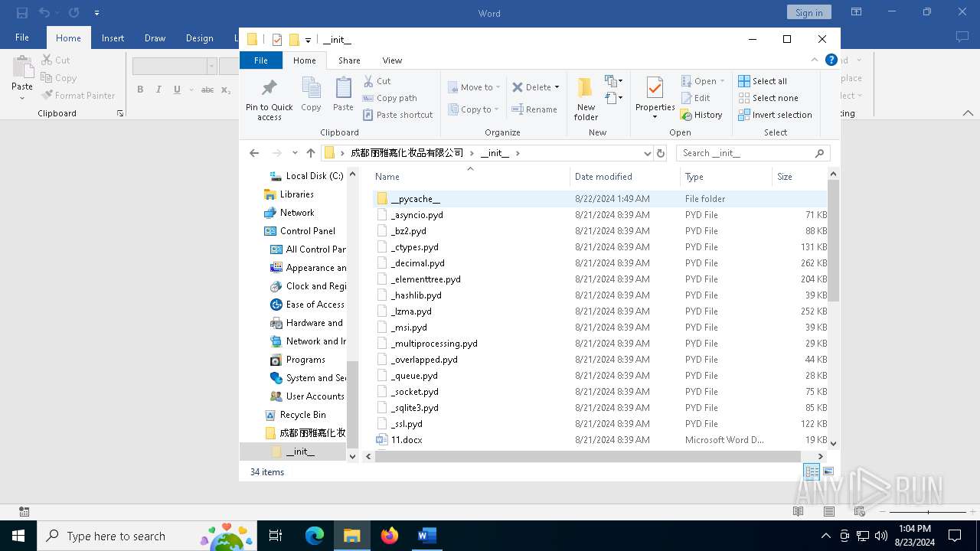Image resolution: width=980 pixels, height=551 pixels.
Task: Switch to the View tab in Explorer
Action: click(x=392, y=60)
